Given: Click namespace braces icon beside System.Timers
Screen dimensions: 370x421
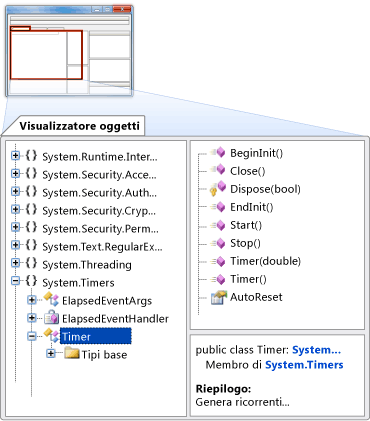Looking at the screenshot, I should [x=31, y=282].
